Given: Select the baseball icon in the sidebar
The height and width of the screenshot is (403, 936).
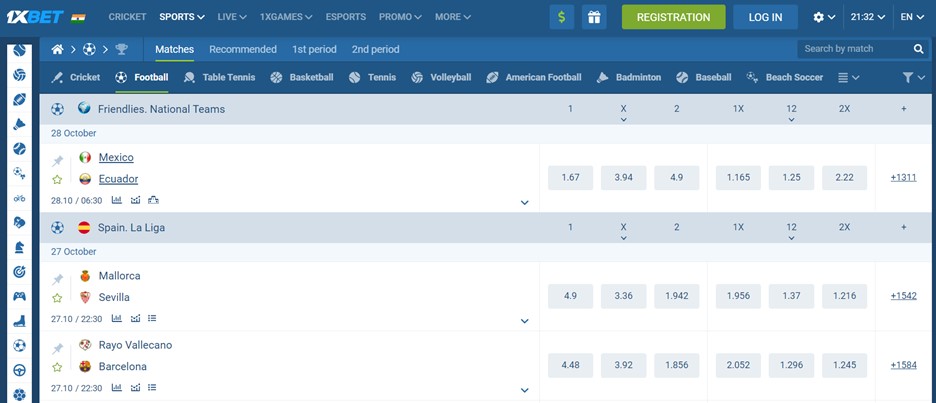Looking at the screenshot, I should [x=20, y=149].
